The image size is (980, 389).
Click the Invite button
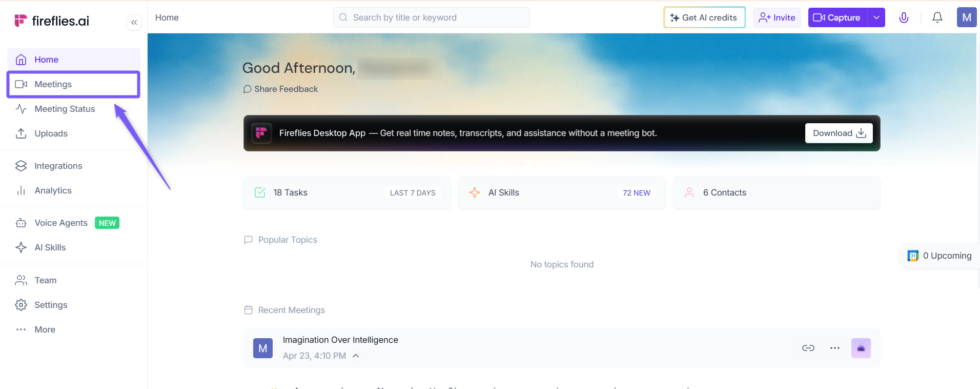(x=777, y=17)
